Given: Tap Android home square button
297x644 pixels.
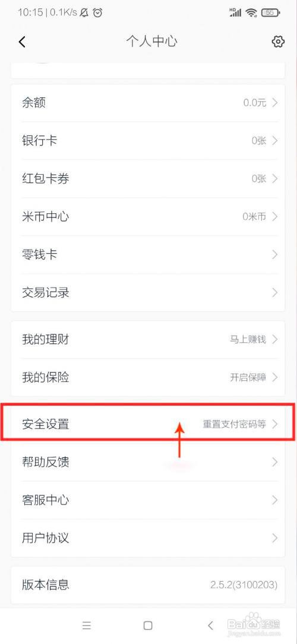Looking at the screenshot, I should 148,626.
